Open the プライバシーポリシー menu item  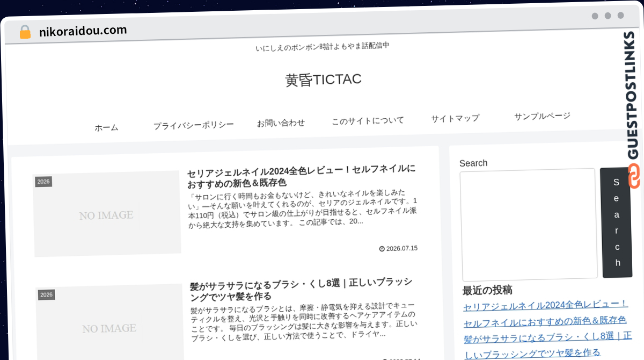[194, 125]
